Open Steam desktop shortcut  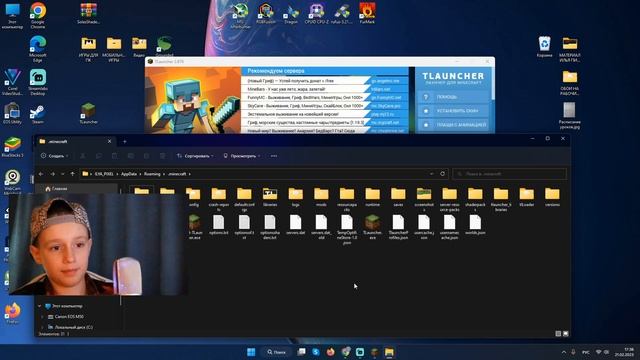click(38, 114)
